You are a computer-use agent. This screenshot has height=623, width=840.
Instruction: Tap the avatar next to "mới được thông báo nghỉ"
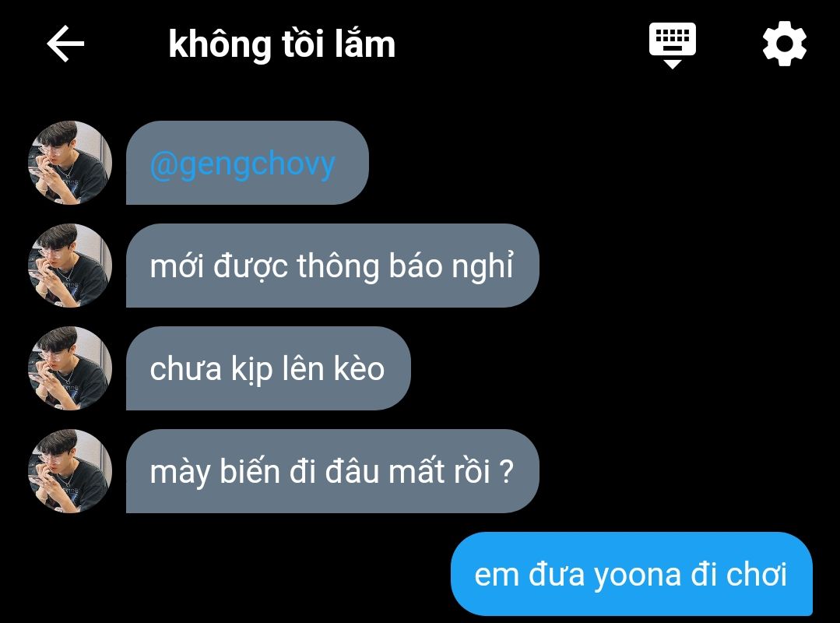tap(70, 265)
